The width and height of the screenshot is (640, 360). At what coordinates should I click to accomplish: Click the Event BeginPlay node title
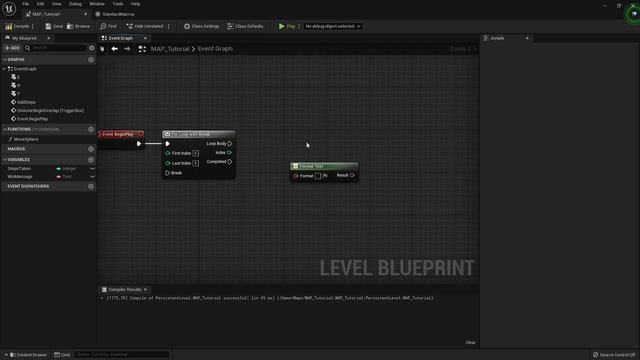pos(118,134)
